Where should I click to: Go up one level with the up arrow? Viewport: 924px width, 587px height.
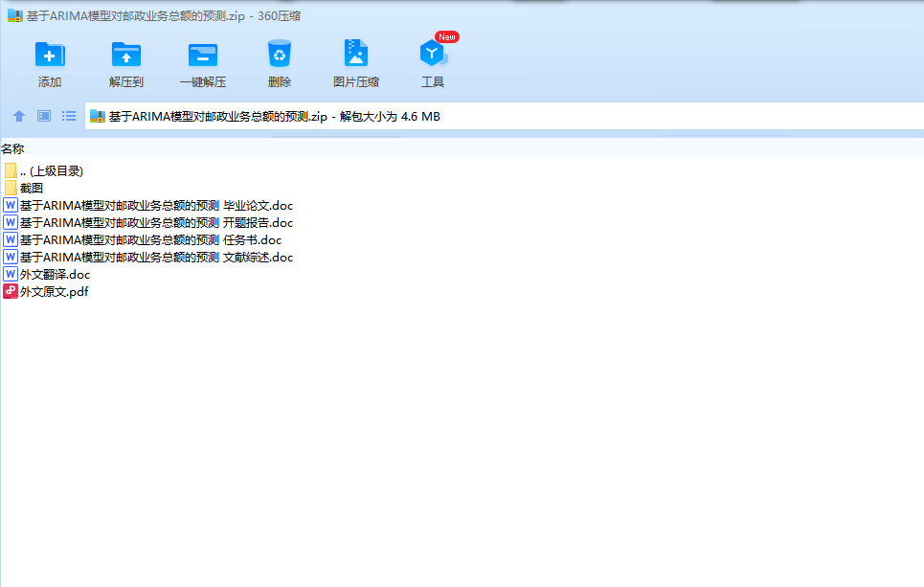click(x=19, y=116)
